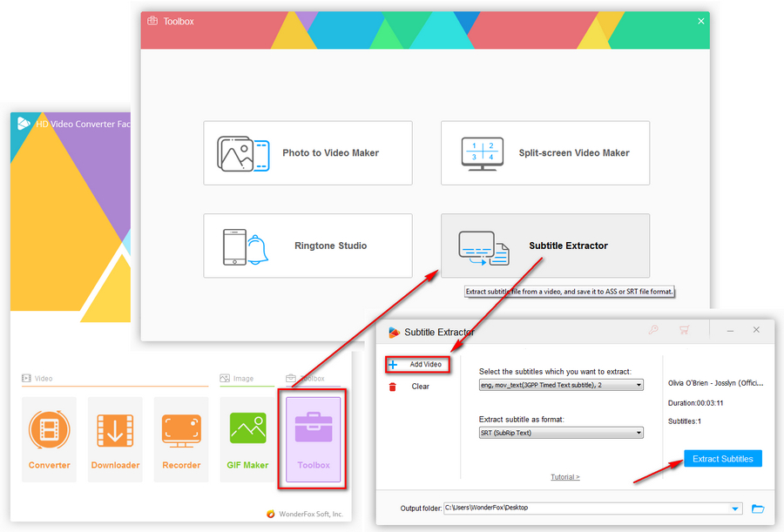Open the Recorder tool
784x532 pixels.
pyautogui.click(x=181, y=439)
